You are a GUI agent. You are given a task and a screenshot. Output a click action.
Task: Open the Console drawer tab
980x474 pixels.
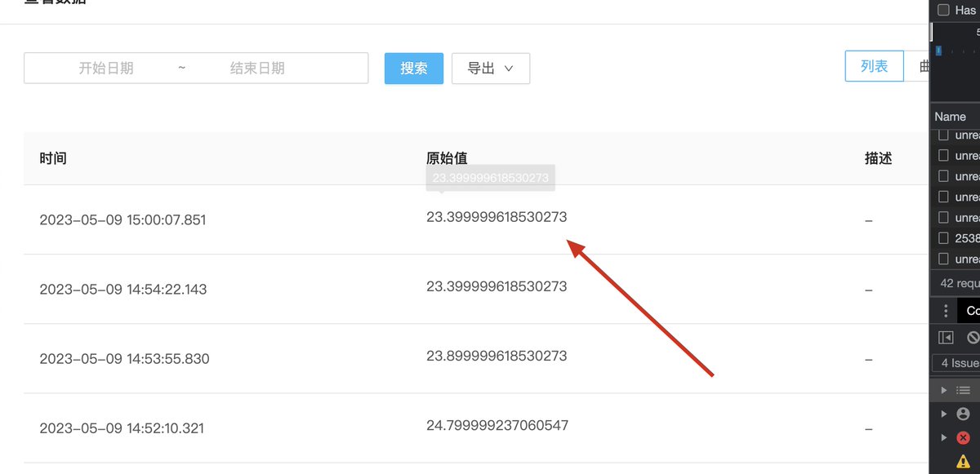[969, 310]
